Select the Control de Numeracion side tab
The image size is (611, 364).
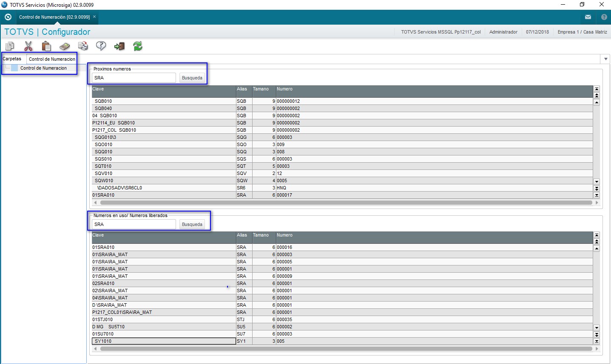[x=52, y=59]
